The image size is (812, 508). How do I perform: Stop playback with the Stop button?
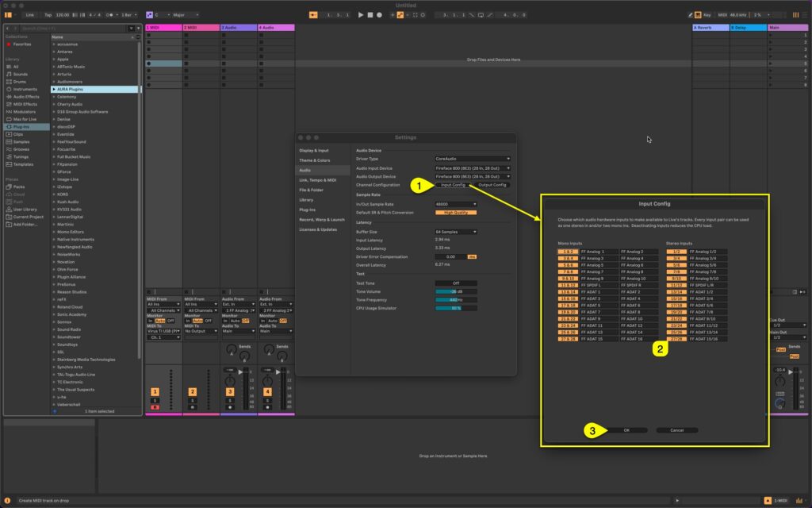[x=370, y=14]
